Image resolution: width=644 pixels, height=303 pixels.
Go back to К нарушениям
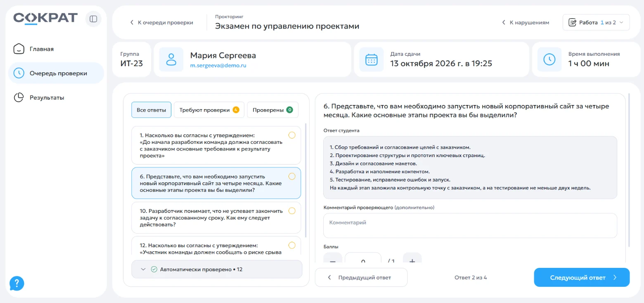[525, 23]
